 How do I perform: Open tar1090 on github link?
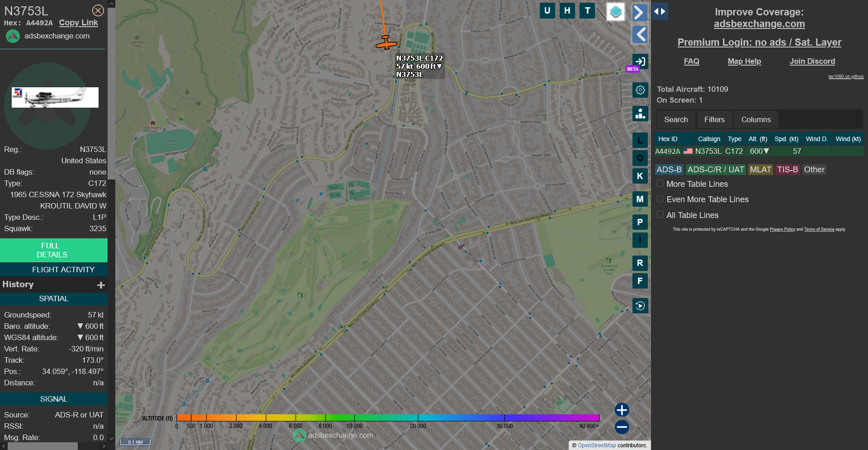(846, 76)
